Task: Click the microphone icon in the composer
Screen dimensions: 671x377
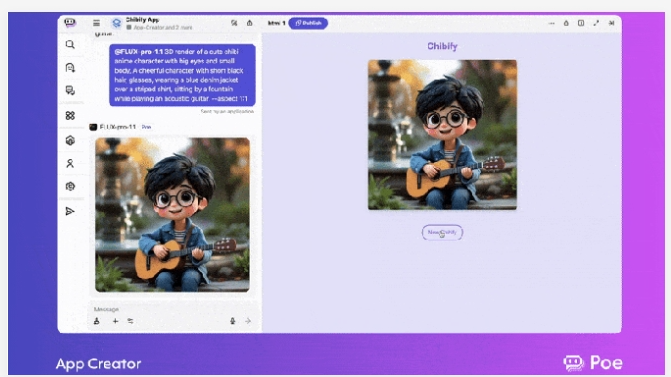Action: [x=232, y=321]
